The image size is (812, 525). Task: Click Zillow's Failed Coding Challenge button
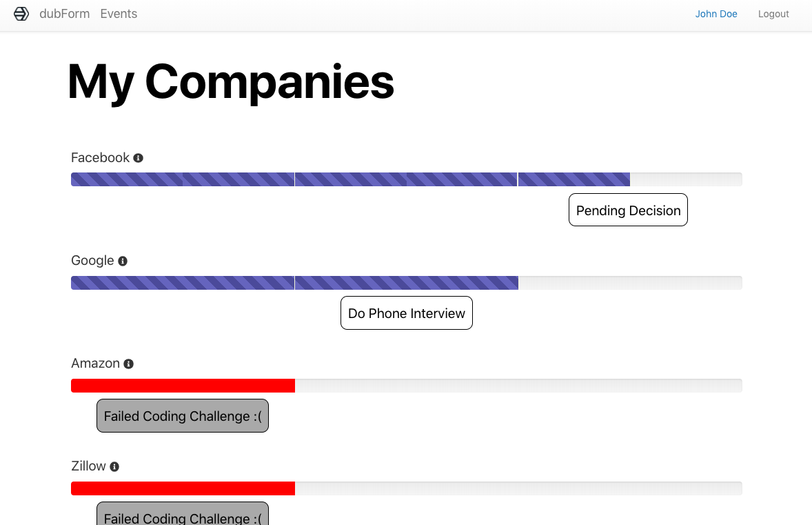(x=182, y=513)
